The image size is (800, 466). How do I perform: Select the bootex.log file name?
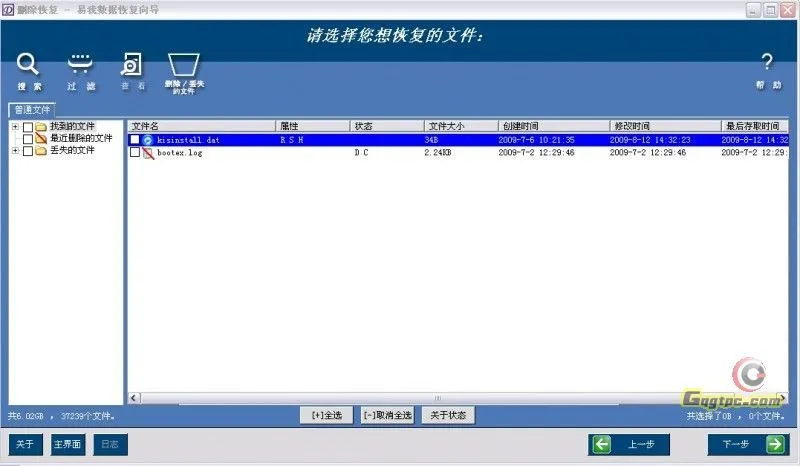pyautogui.click(x=180, y=153)
